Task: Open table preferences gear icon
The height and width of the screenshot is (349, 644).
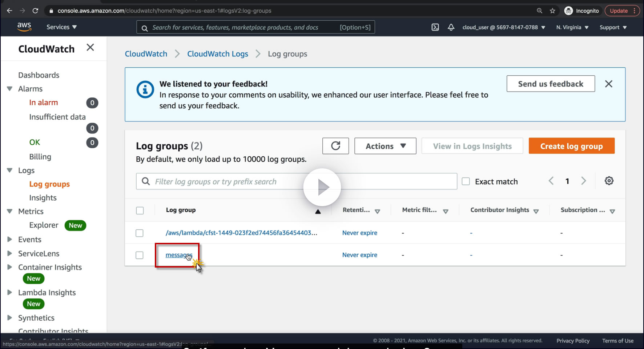Action: click(609, 181)
